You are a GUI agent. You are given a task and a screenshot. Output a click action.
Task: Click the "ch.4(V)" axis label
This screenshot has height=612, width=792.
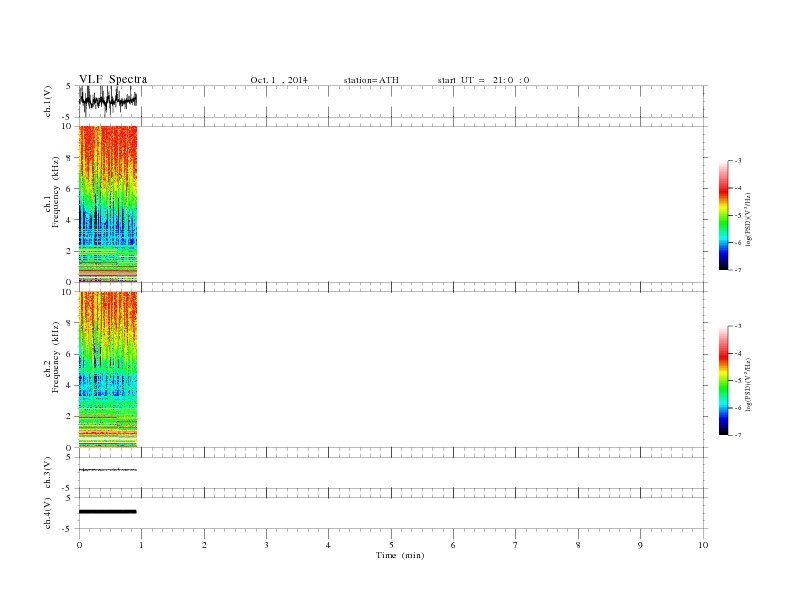point(48,513)
